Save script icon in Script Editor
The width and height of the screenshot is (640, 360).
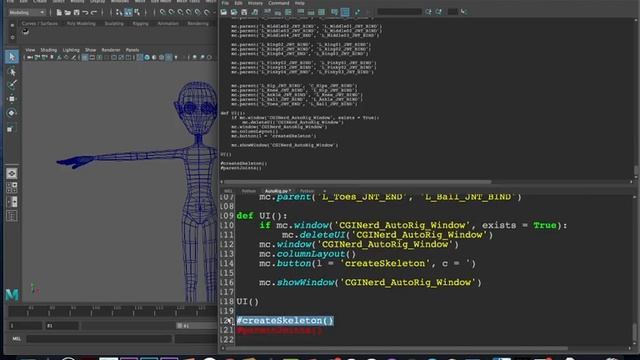coord(244,12)
